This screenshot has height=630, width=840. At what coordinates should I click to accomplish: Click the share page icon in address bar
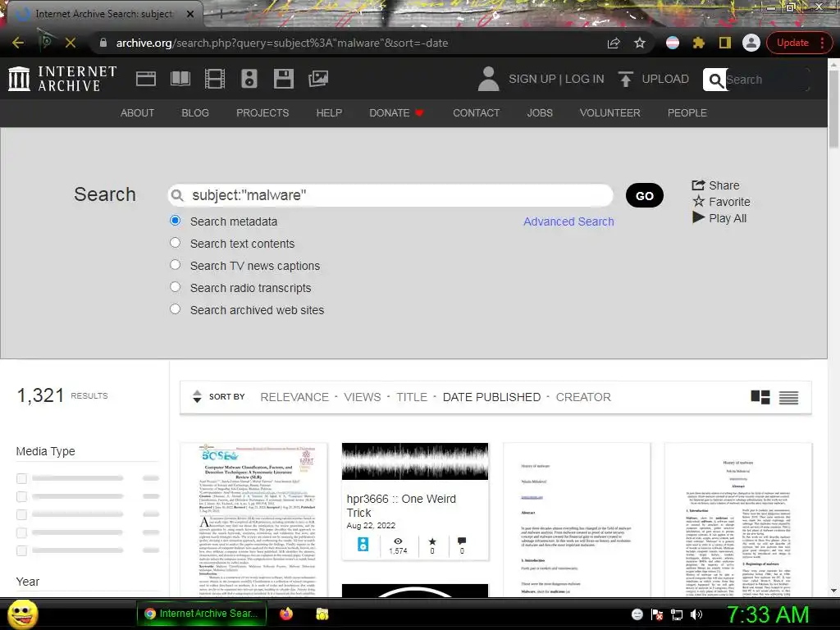[x=614, y=43]
